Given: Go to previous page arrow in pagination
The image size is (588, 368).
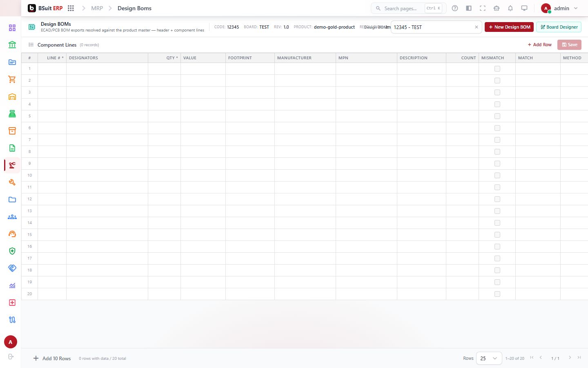Looking at the screenshot, I should click(541, 358).
